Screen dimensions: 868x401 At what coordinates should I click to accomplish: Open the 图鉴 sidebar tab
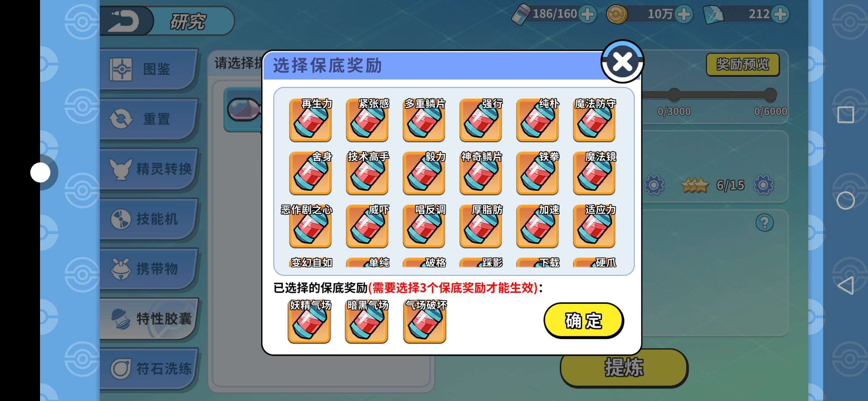coord(148,69)
